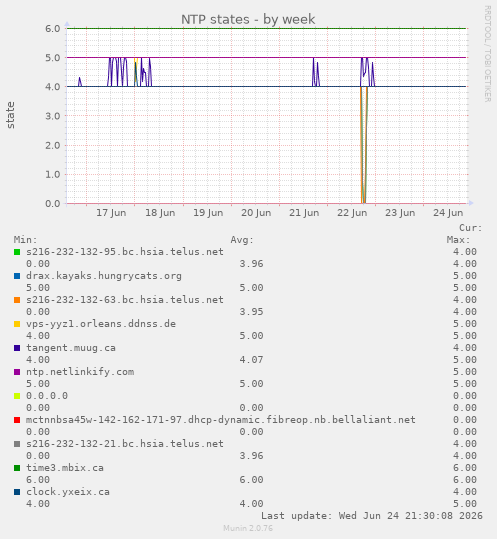Select legend entry s216-232-132-63.bc.hsia.telus.net
This screenshot has width=497, height=539.
(x=125, y=300)
